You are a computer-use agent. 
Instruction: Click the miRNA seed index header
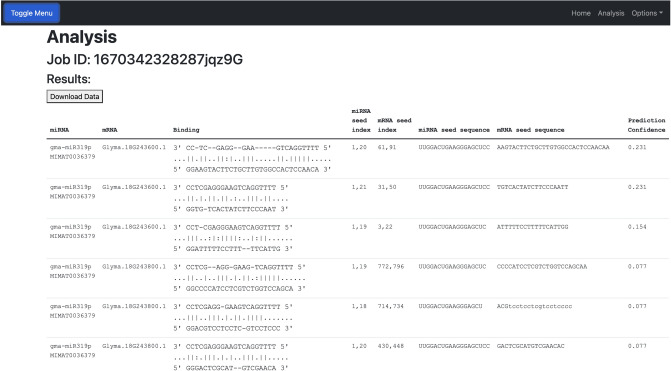tap(361, 120)
